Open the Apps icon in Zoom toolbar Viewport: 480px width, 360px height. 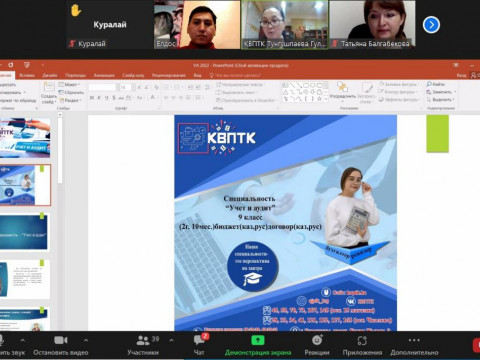362,340
